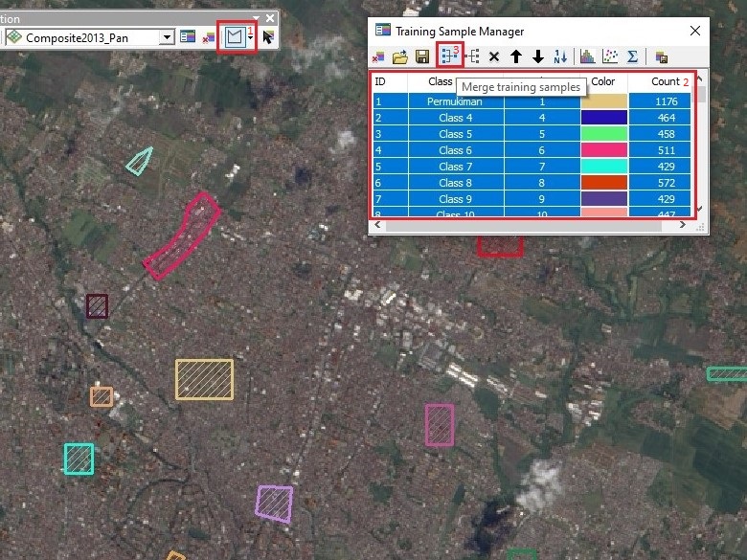Save the training samples with the disk icon

tap(422, 57)
